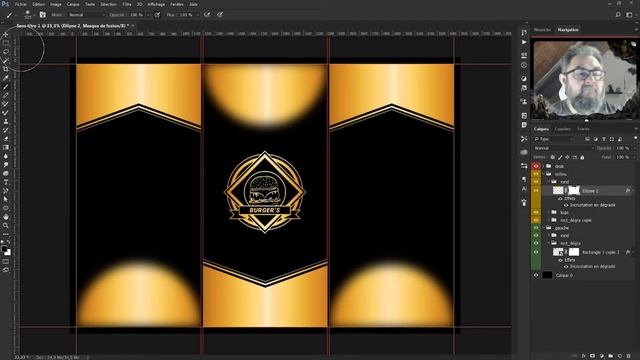Hide the milieu layer group

[536, 174]
